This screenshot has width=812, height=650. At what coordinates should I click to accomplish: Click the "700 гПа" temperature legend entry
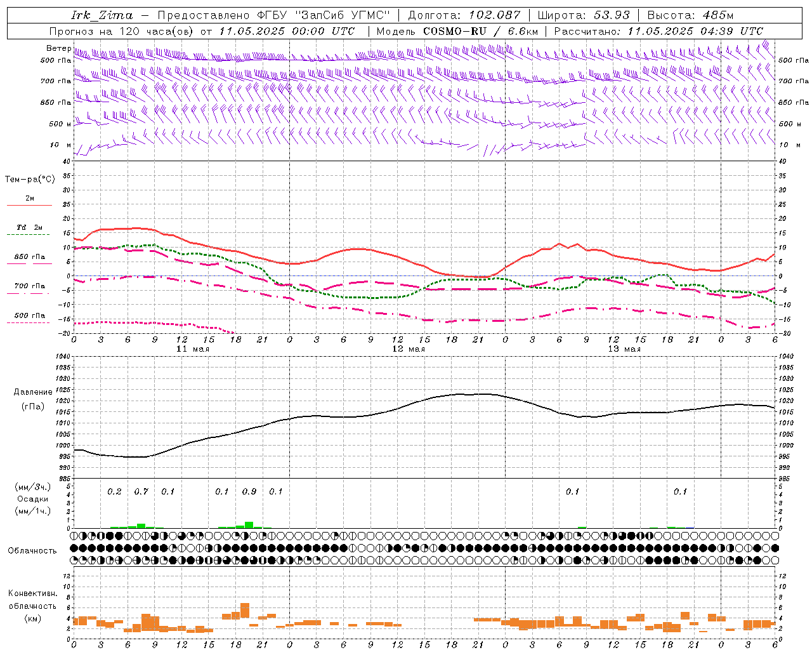tap(30, 286)
